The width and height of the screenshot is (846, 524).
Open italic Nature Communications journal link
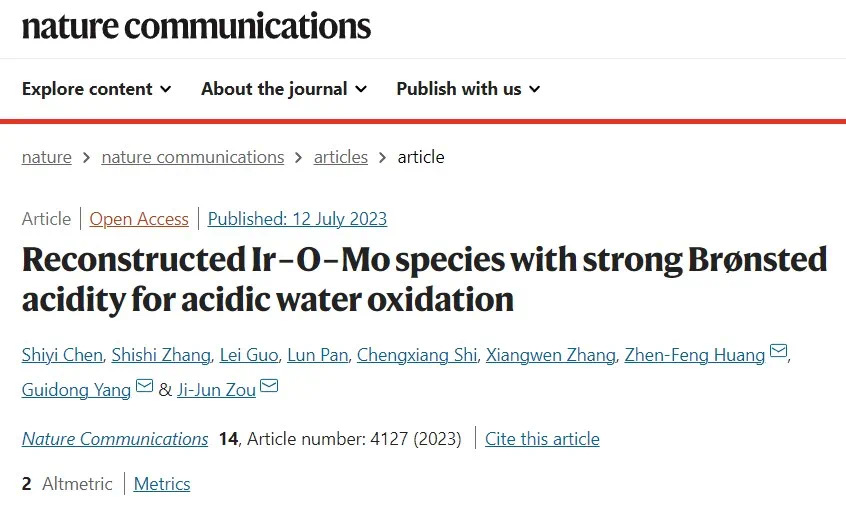pyautogui.click(x=115, y=439)
